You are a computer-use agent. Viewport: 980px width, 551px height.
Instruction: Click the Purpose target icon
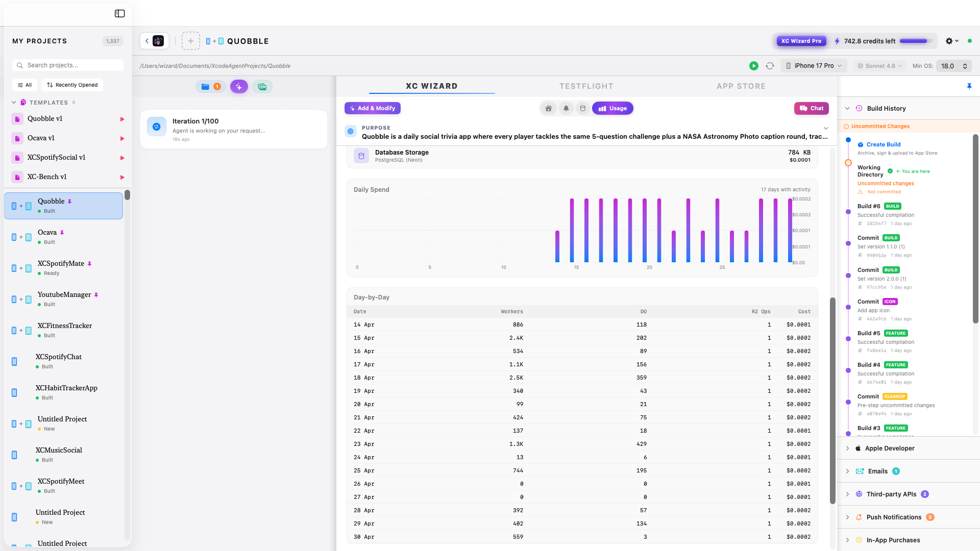[x=350, y=132]
